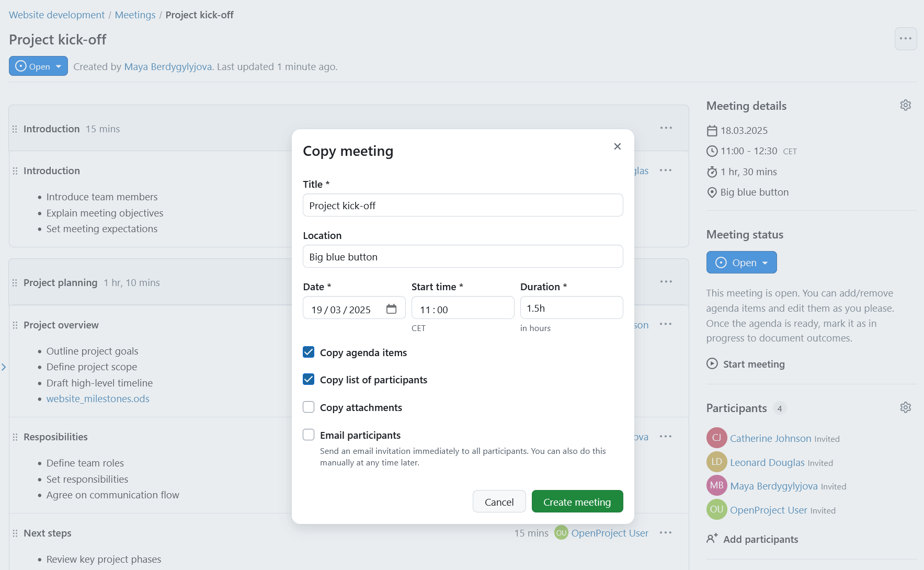Open the date picker calendar icon in dialog

pyautogui.click(x=392, y=309)
